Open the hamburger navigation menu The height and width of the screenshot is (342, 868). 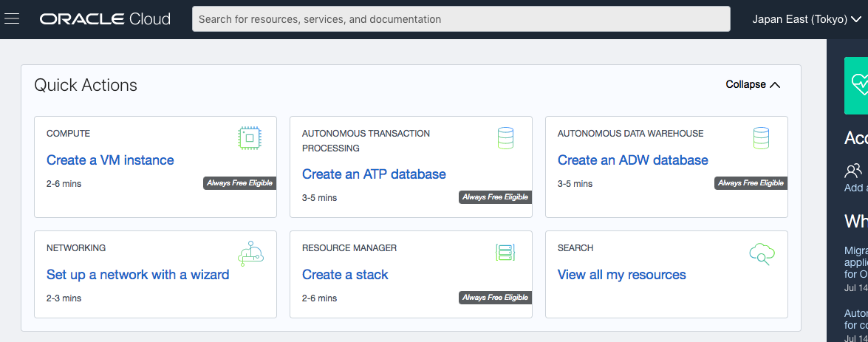click(x=12, y=18)
